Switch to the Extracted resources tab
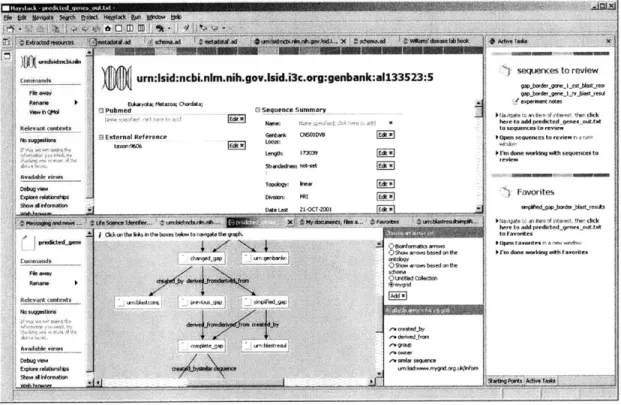621x405 pixels. (47, 42)
